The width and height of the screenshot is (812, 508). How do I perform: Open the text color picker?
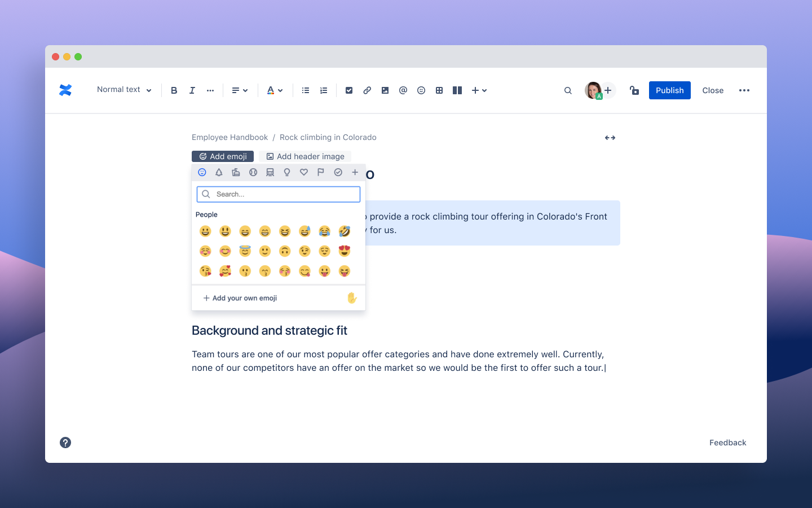pyautogui.click(x=275, y=90)
